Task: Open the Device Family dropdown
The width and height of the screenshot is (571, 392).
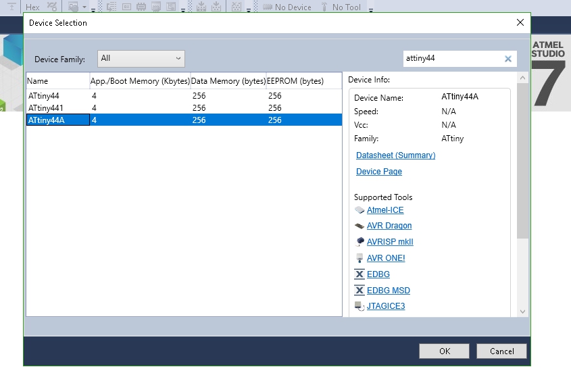Action: click(141, 59)
